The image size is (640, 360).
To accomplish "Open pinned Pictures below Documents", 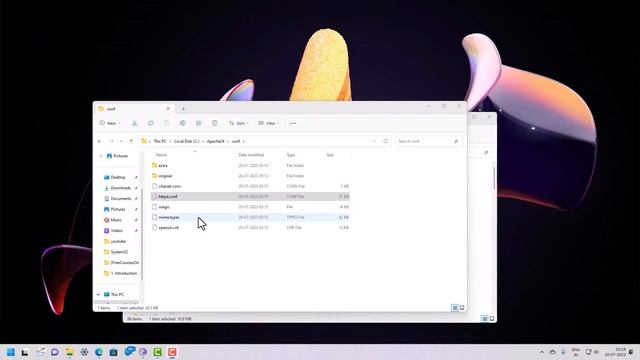I will [x=118, y=209].
